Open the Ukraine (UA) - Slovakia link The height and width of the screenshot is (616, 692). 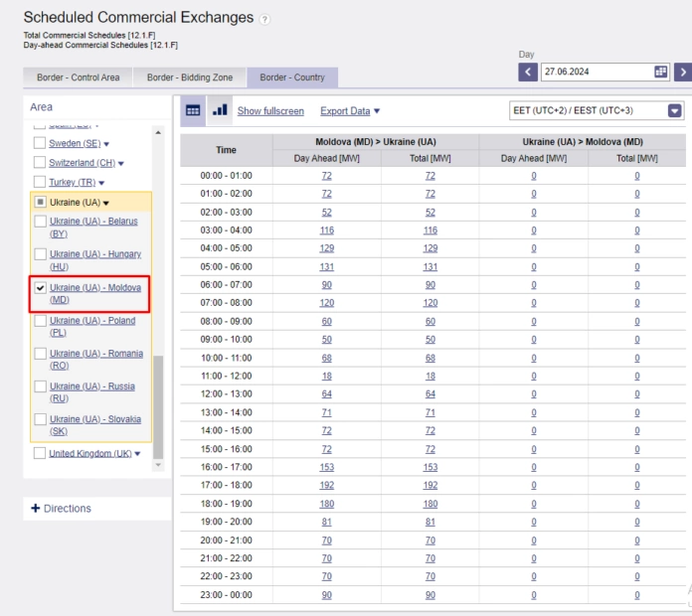tap(95, 425)
